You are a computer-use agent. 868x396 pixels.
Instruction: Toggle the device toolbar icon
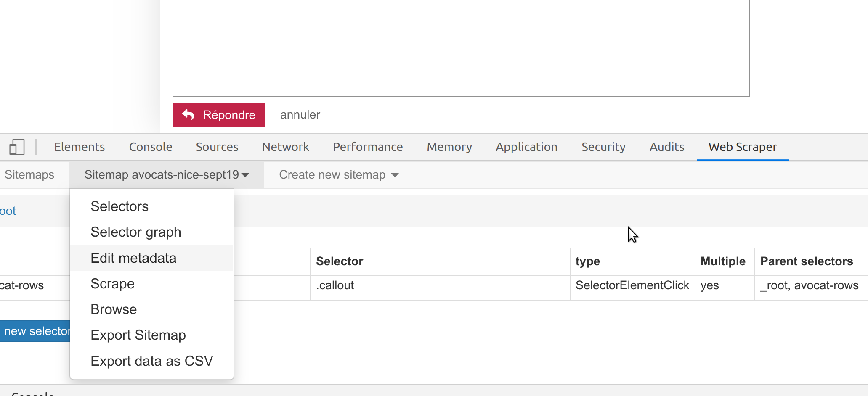click(x=17, y=147)
